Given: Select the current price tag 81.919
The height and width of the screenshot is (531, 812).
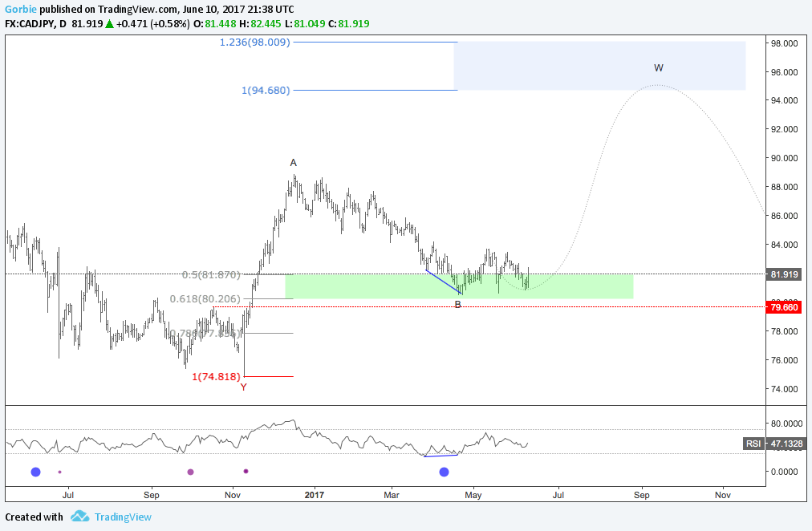Looking at the screenshot, I should tap(784, 275).
